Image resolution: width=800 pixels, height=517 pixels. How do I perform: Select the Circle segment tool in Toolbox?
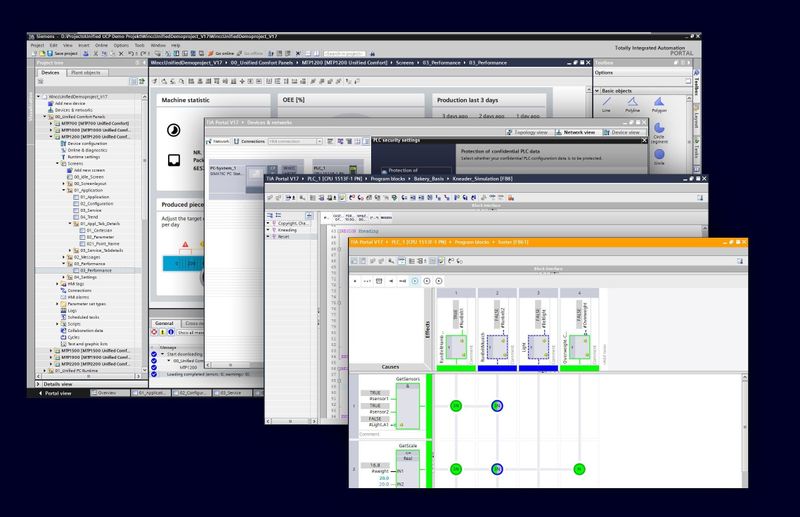659,133
